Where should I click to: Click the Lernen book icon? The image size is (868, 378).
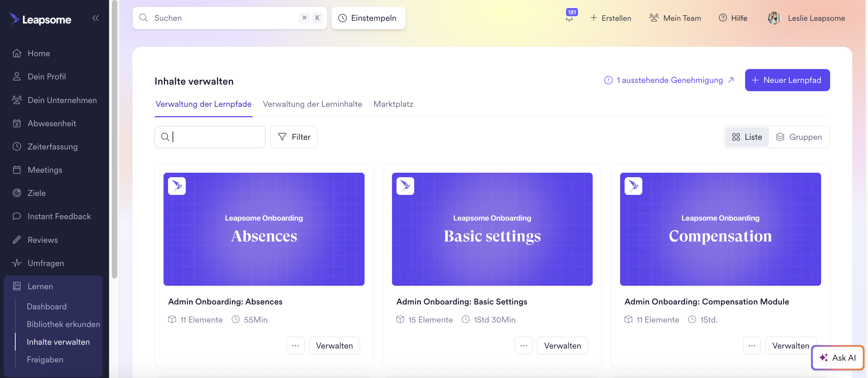17,286
